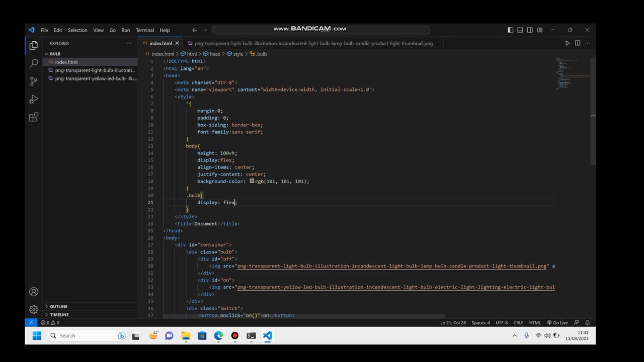
Task: Toggle the primary side bar
Action: pos(510,30)
